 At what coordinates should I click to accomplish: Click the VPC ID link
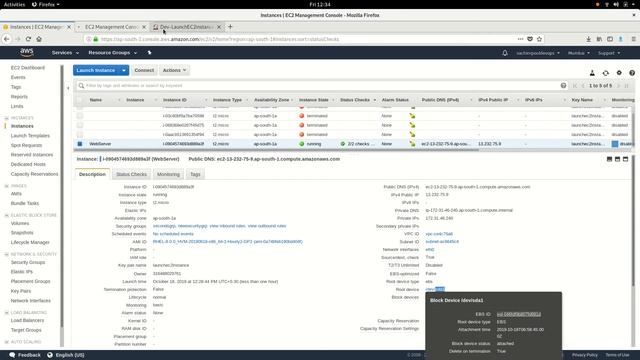[439, 234]
